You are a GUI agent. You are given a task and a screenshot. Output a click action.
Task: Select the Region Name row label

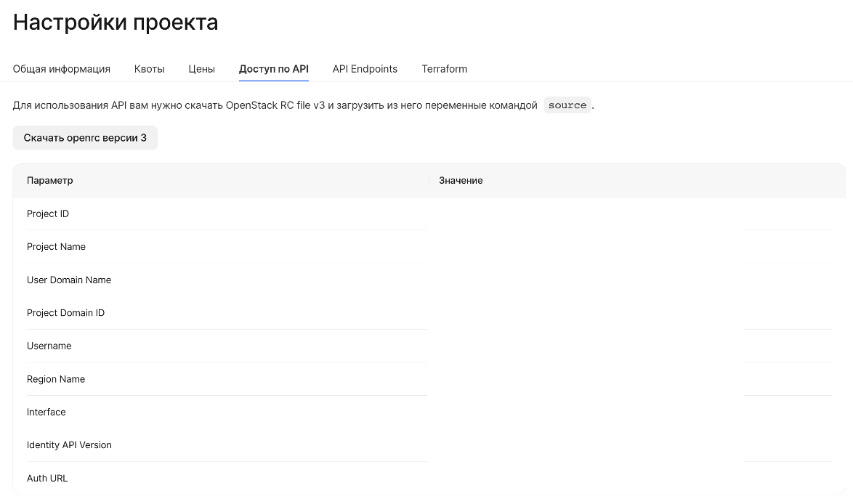[56, 379]
